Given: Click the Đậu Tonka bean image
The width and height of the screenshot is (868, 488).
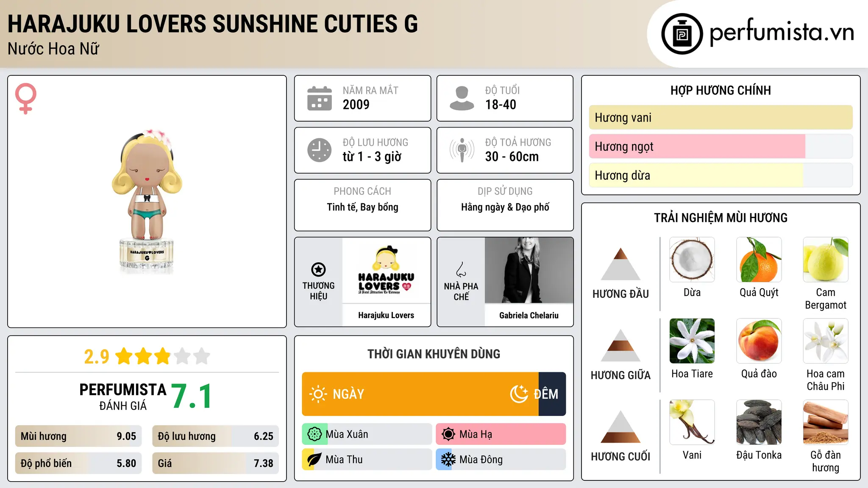Looking at the screenshot, I should point(759,422).
